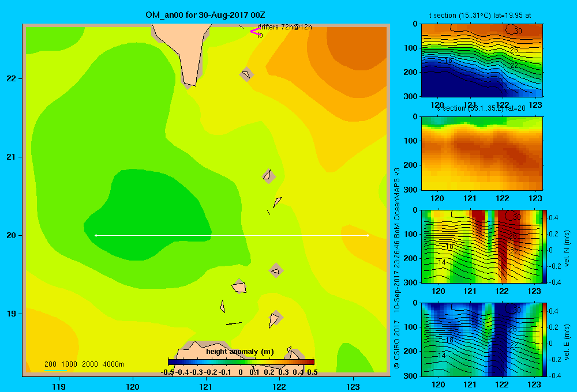Click the map title OM_an00 for 30-Aug-2017 00Z
The image size is (577, 392).
tap(205, 15)
